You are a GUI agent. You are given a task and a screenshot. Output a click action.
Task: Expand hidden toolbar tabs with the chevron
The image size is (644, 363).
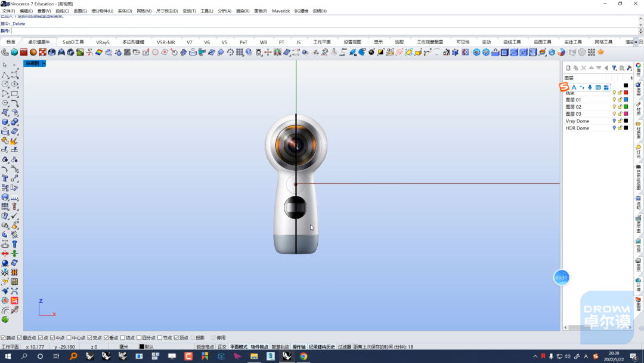point(636,42)
